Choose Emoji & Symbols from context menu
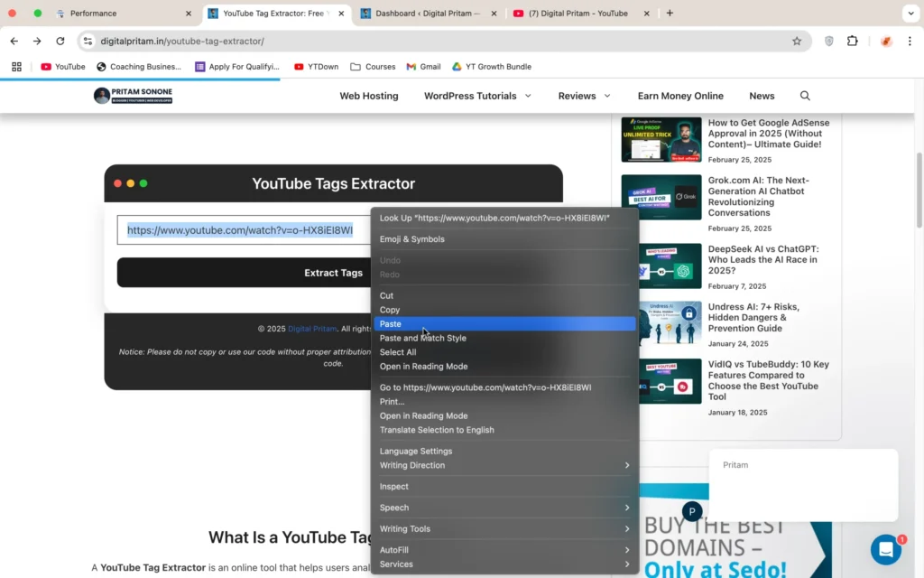Screen dimensions: 924x578 [504, 238]
